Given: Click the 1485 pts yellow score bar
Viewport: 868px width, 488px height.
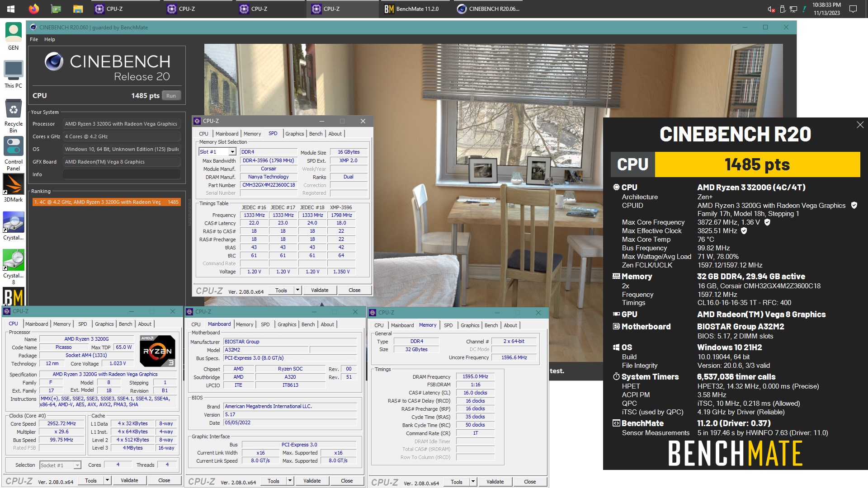Looking at the screenshot, I should (757, 164).
